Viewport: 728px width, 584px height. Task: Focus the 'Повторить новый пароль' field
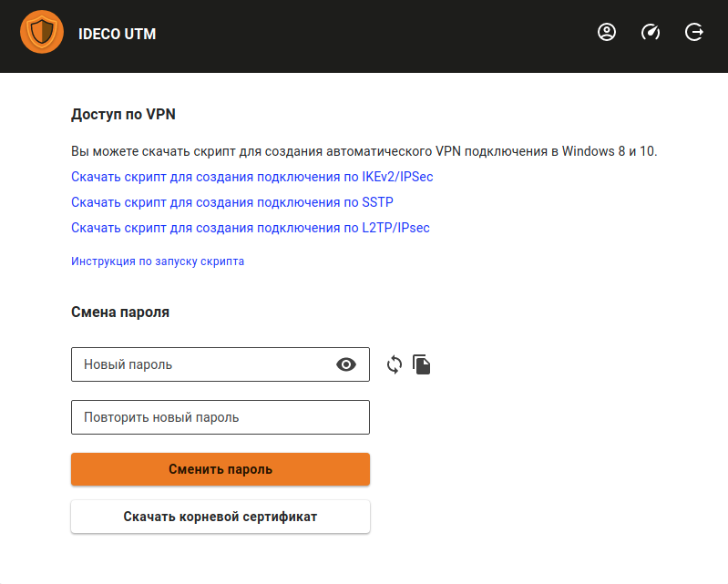[220, 417]
